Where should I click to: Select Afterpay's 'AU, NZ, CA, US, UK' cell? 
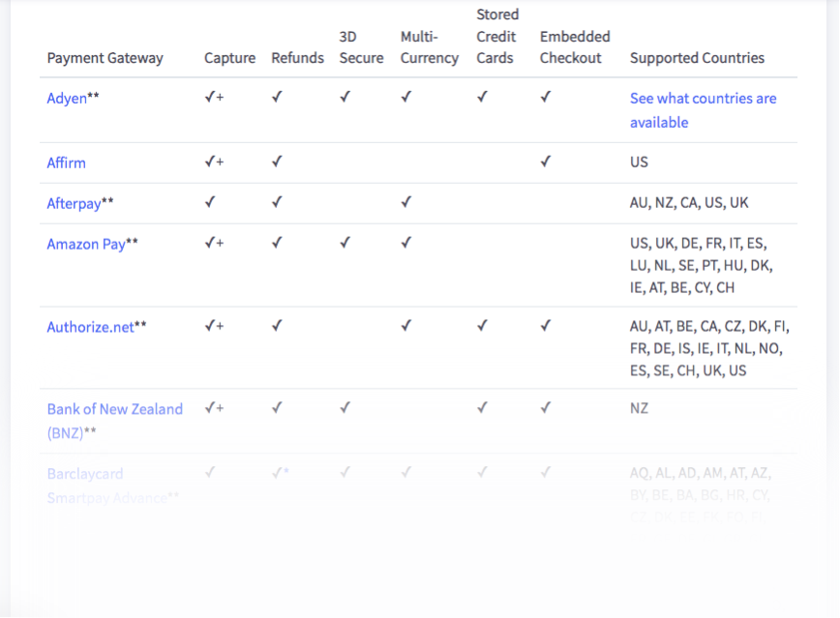tap(689, 203)
